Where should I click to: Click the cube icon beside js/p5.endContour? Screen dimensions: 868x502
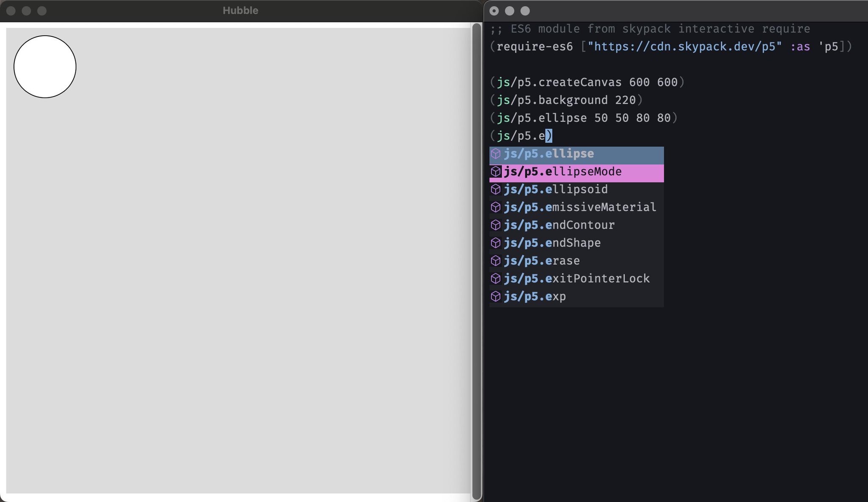[496, 225]
